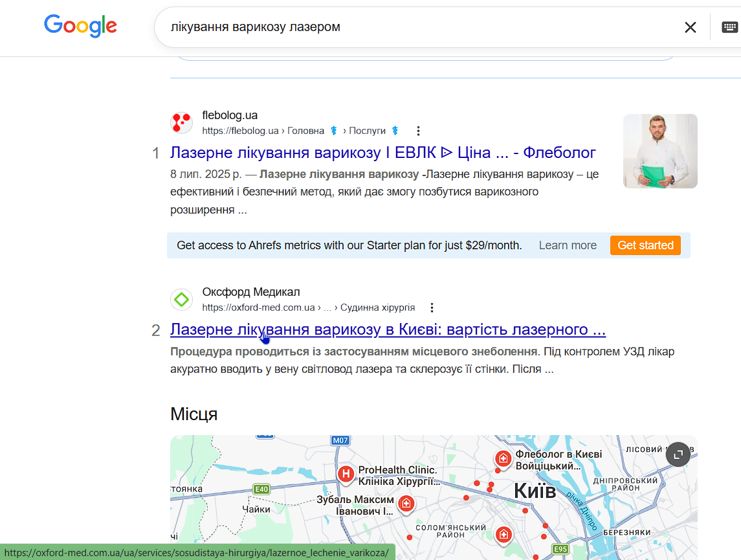This screenshot has width=741, height=560.
Task: Open more options for Оксфорд Медикал result
Action: coord(432,308)
